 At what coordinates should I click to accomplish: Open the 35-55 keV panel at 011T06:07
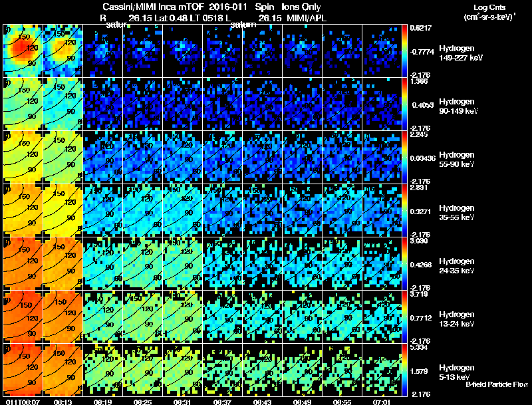(x=23, y=210)
